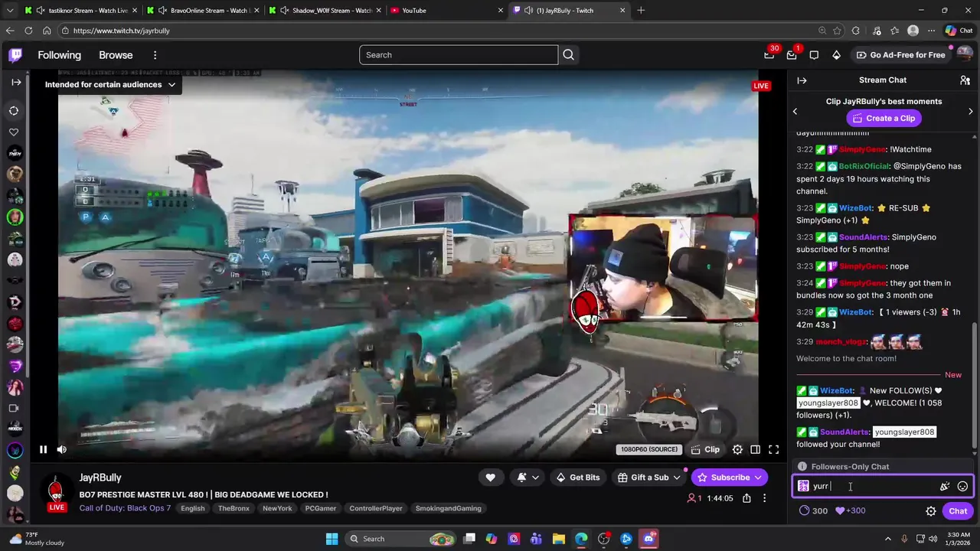
Task: Open the three-dot more menu beside Browse
Action: [155, 55]
